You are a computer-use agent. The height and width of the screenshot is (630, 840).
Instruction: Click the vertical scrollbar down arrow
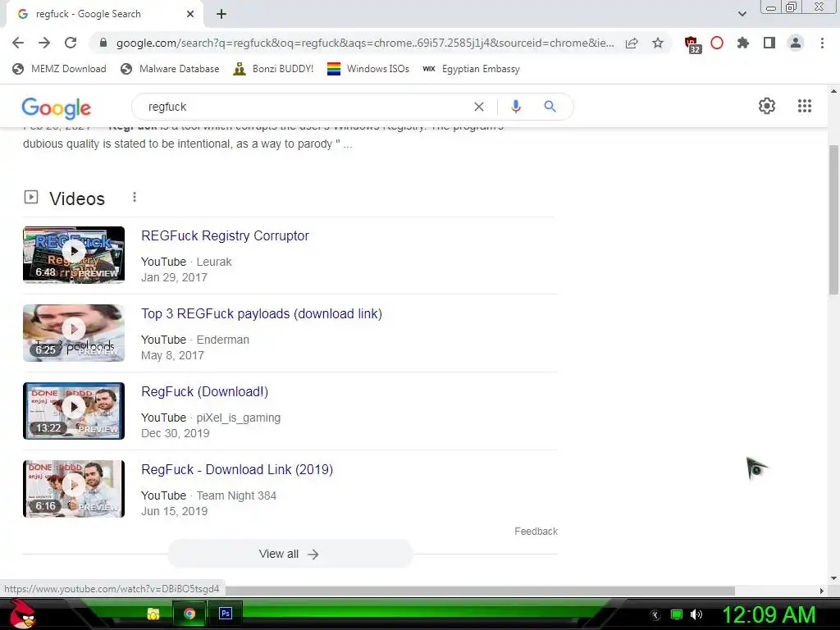click(833, 578)
